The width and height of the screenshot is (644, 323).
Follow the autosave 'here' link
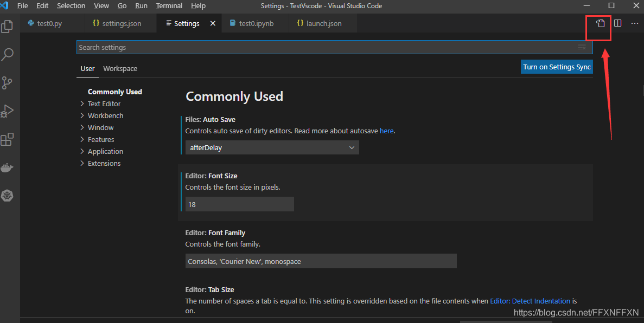386,131
